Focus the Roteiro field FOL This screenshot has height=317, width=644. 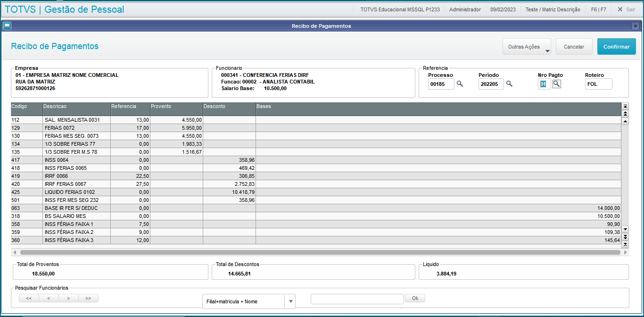pos(599,84)
